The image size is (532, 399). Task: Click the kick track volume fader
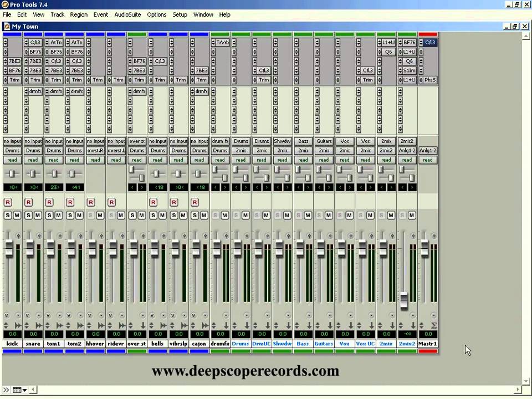pyautogui.click(x=9, y=248)
